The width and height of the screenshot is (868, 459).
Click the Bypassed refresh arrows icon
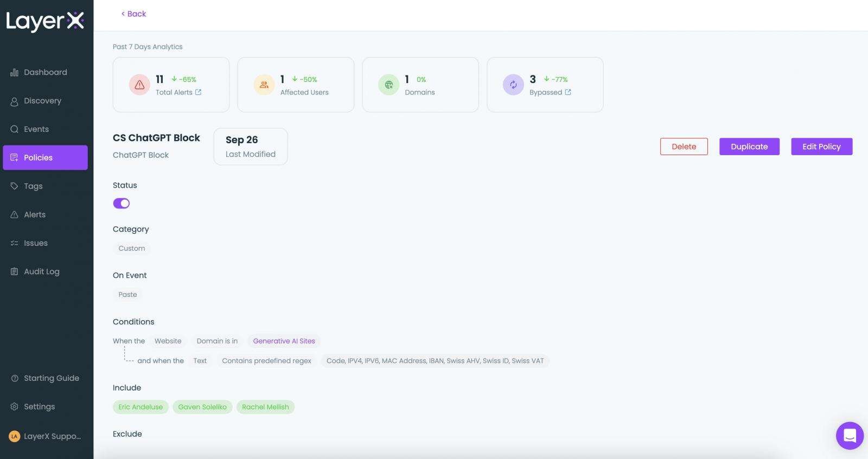coord(513,85)
